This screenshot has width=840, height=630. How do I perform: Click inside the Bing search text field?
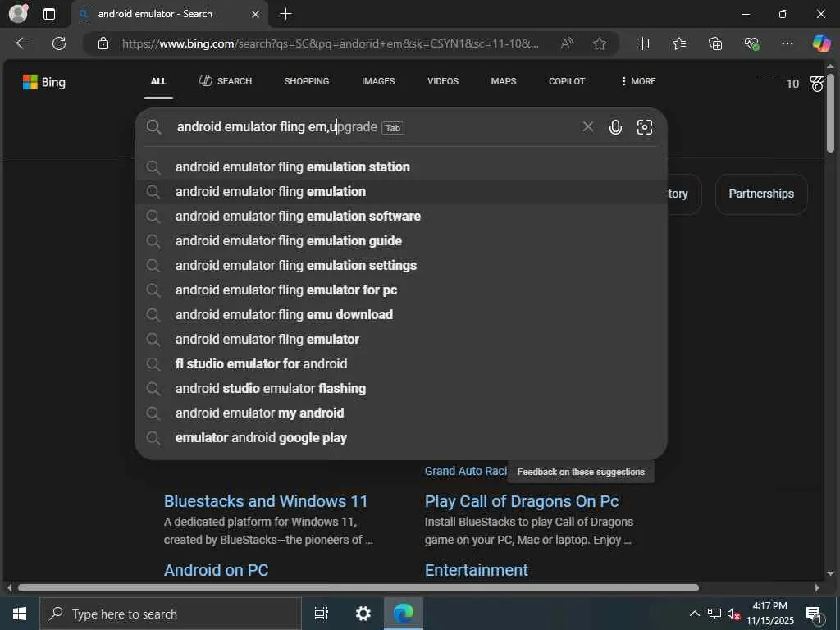375,127
